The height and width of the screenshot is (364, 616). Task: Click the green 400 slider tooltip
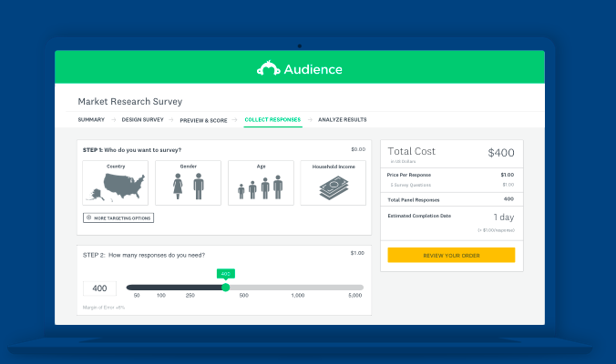(225, 273)
